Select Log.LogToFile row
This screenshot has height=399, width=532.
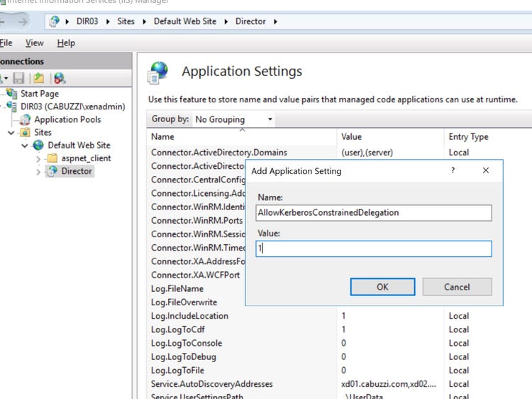click(x=339, y=370)
